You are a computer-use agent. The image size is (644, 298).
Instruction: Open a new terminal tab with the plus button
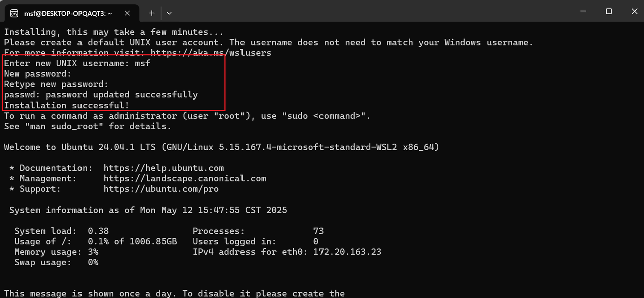tap(151, 13)
